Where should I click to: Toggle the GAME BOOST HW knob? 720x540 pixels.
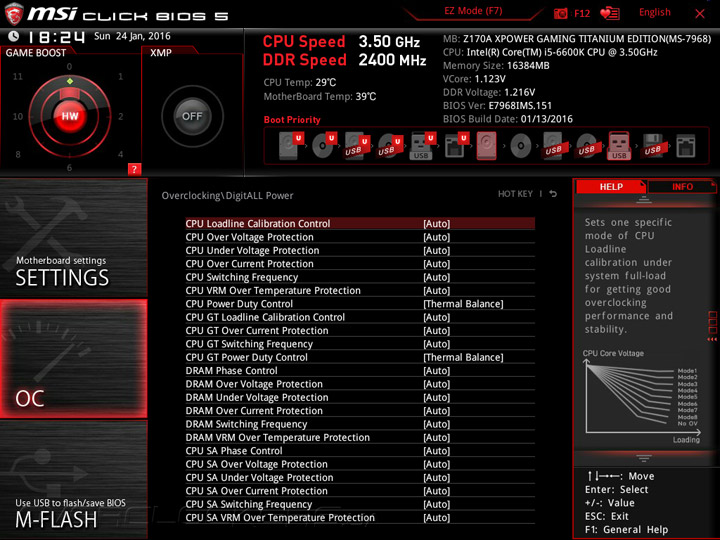tap(70, 116)
